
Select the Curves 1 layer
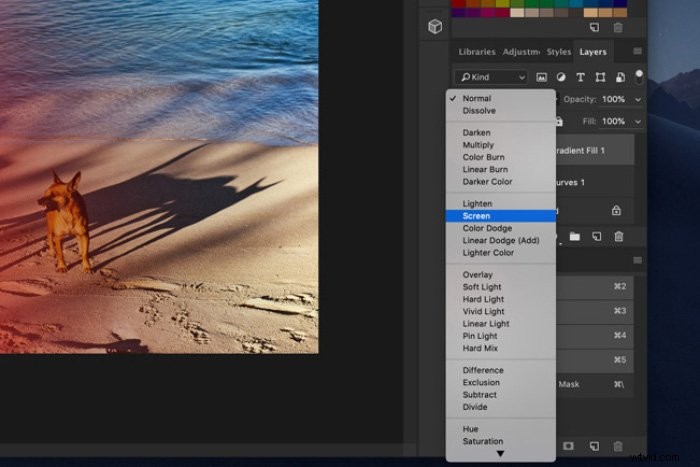(595, 182)
